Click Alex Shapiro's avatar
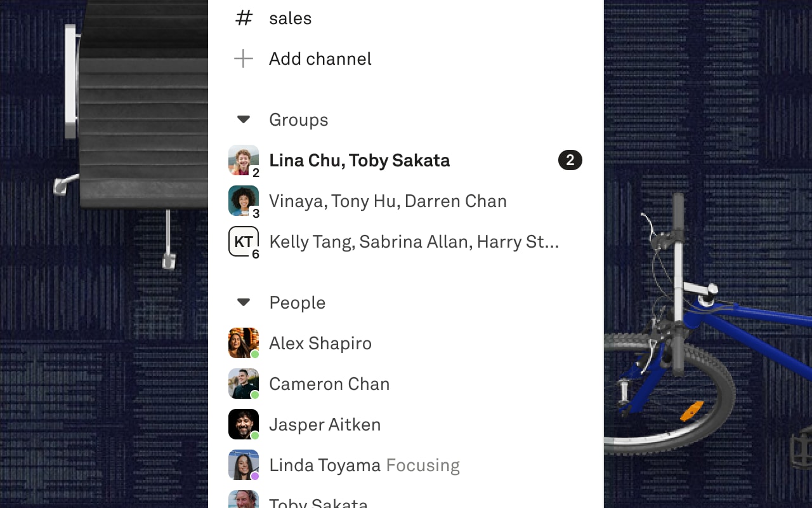Image resolution: width=812 pixels, height=508 pixels. coord(244,343)
